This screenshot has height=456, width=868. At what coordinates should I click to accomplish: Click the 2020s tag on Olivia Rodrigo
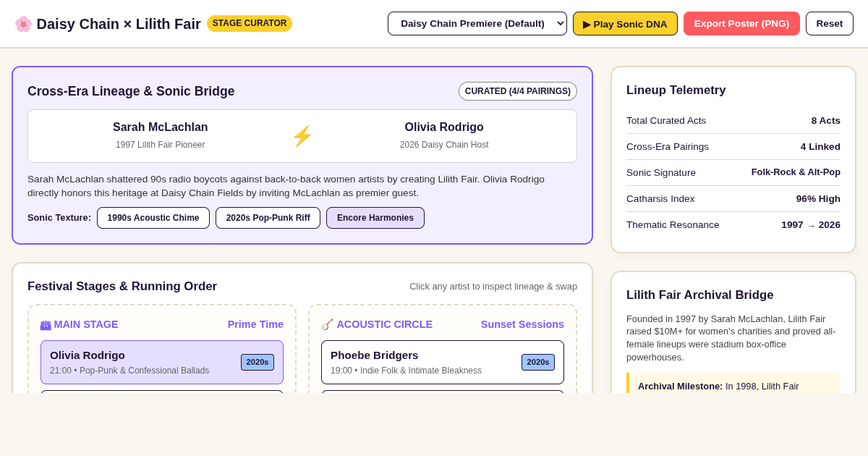[258, 362]
